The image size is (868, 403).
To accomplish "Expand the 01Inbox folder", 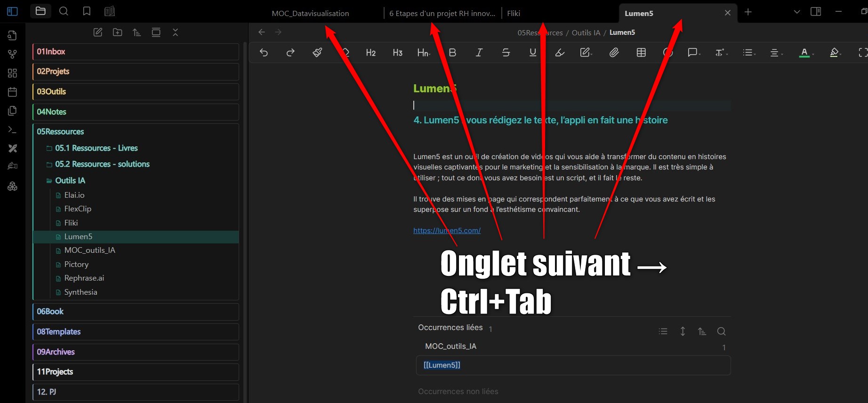I will [136, 52].
